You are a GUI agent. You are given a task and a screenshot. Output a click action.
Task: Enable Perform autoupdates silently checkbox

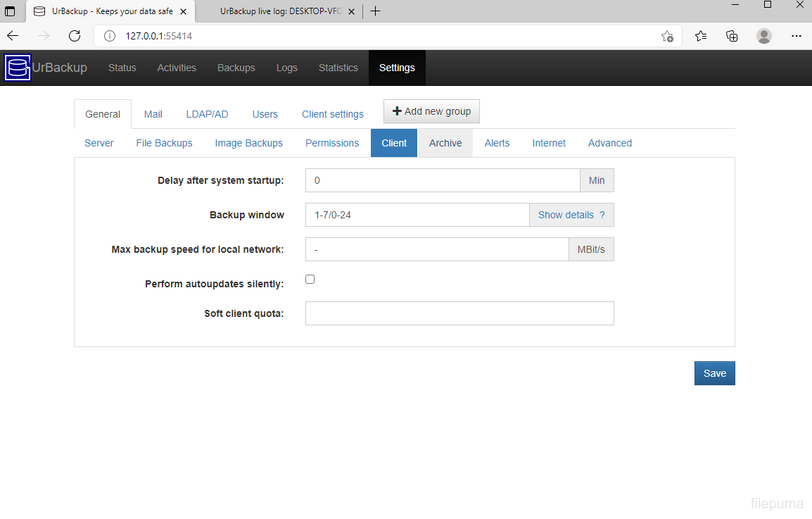[310, 280]
